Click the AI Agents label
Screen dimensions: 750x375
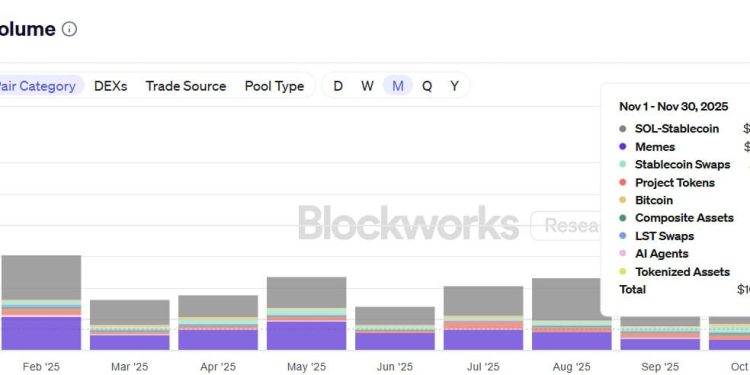click(662, 254)
